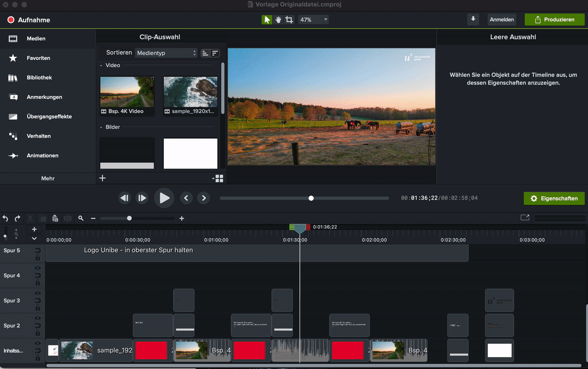The height and width of the screenshot is (369, 588).
Task: Click the Produzieren button
Action: pos(554,20)
